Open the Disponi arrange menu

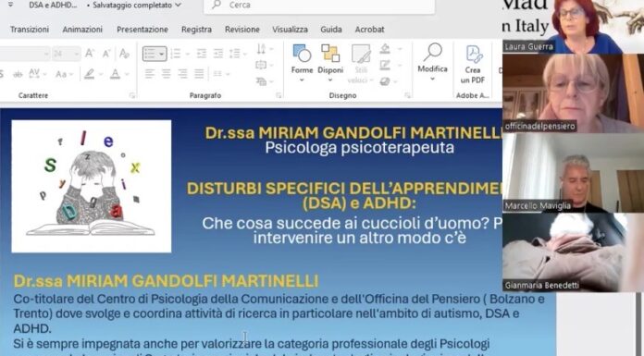pos(330,63)
